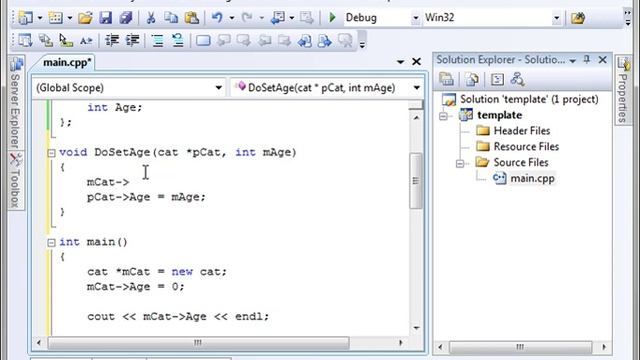Switch to the main.cpp* editor tab
The width and height of the screenshot is (640, 360).
tap(67, 62)
